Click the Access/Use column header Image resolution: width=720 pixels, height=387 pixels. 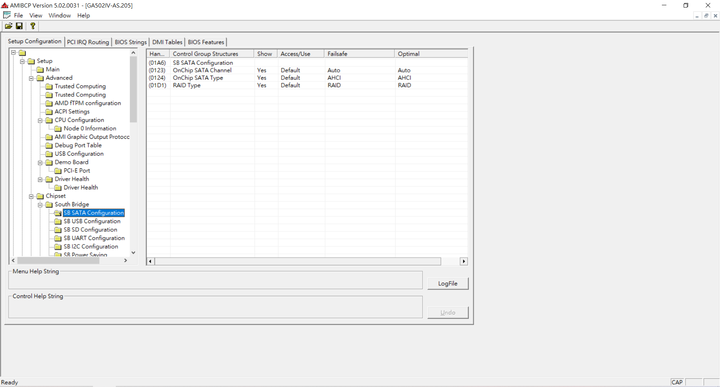click(x=301, y=54)
